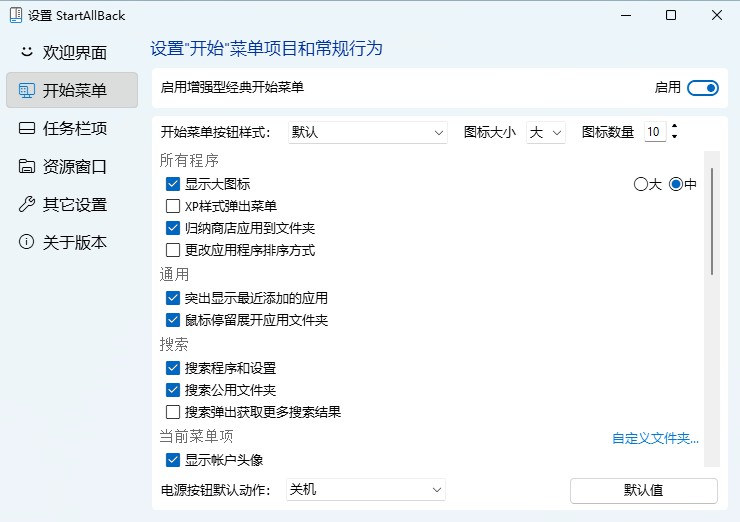This screenshot has height=522, width=740.
Task: Open the 开始菜单按钮样式 dropdown
Action: (x=367, y=132)
